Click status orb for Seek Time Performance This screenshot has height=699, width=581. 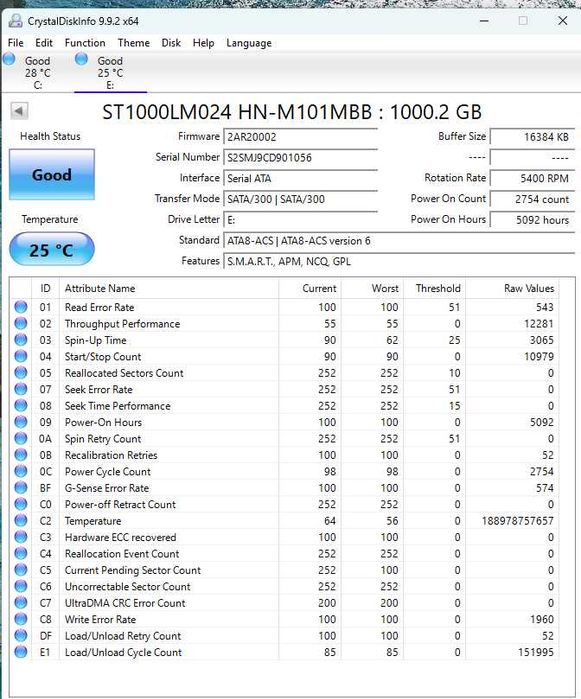21,405
